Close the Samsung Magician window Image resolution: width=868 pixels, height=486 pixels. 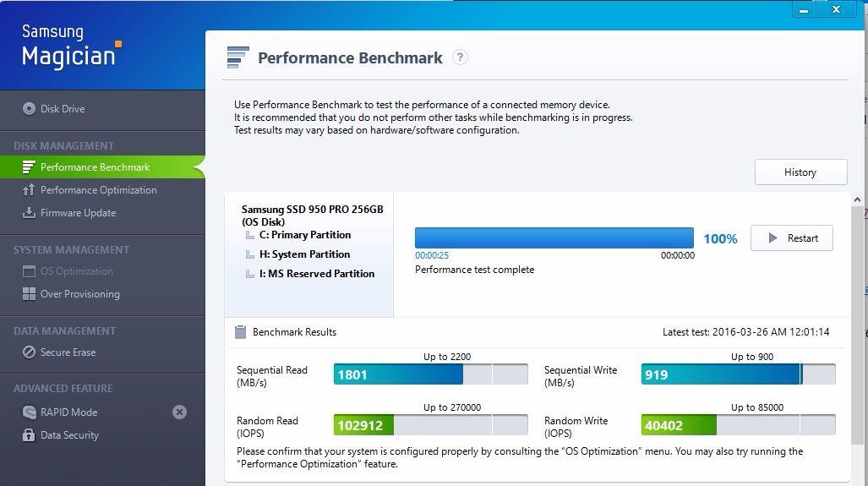pyautogui.click(x=836, y=9)
